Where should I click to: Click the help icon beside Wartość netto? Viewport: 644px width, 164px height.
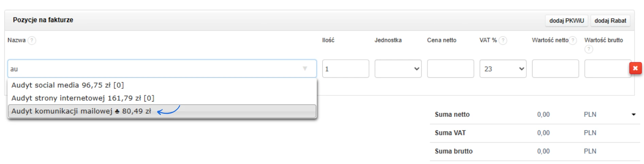tap(573, 40)
